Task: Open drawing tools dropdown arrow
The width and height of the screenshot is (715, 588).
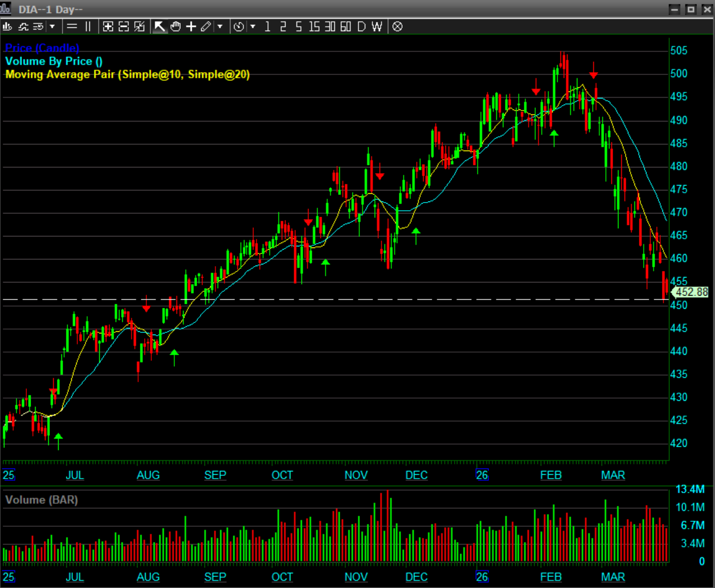Action: [220, 26]
